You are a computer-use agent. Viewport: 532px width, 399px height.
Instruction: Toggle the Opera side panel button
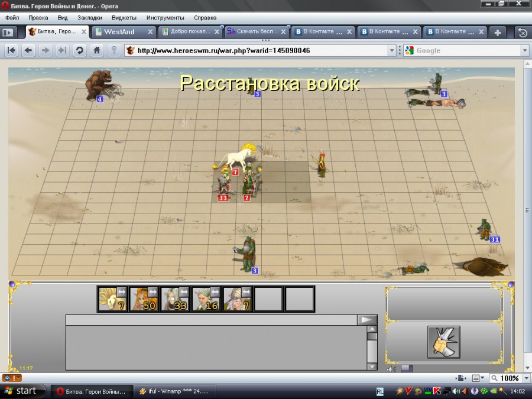point(8,33)
